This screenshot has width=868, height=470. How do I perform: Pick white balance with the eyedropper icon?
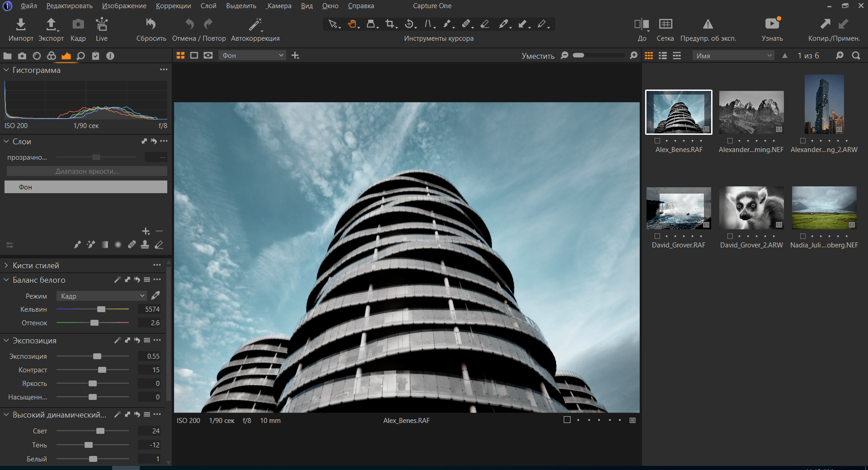(x=156, y=296)
